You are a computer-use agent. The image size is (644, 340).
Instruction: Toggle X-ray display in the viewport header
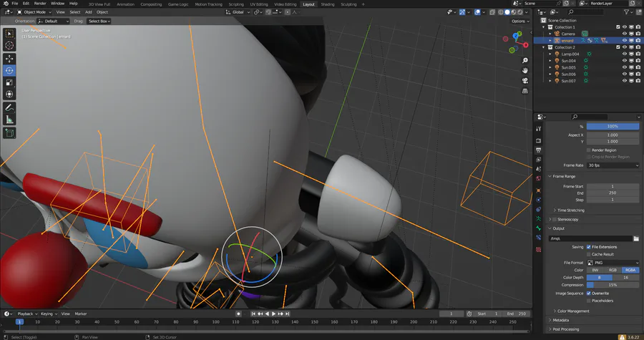point(492,12)
